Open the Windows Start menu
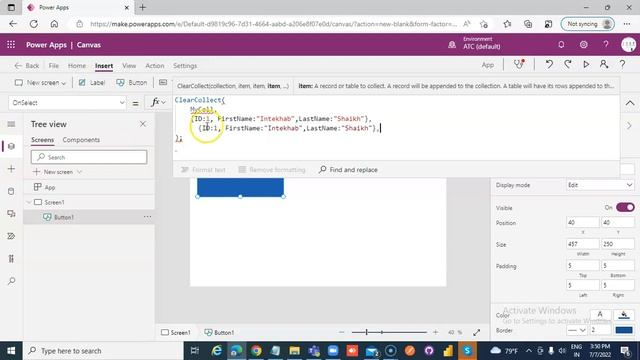640x360 pixels. coord(11,351)
